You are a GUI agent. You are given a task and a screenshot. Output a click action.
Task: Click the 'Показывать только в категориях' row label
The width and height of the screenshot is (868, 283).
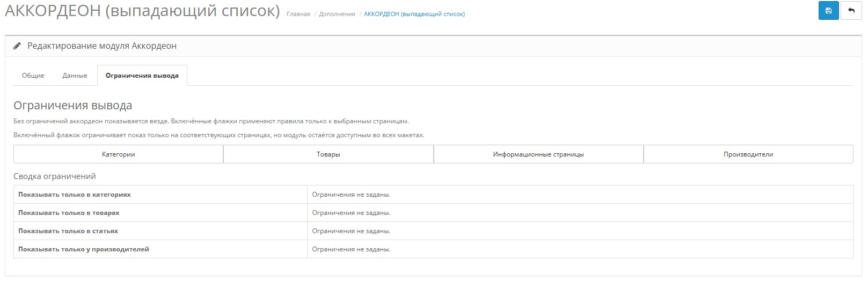pyautogui.click(x=75, y=195)
